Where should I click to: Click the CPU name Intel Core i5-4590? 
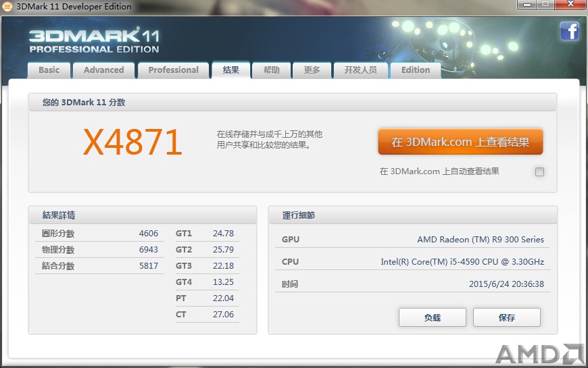[x=462, y=262]
